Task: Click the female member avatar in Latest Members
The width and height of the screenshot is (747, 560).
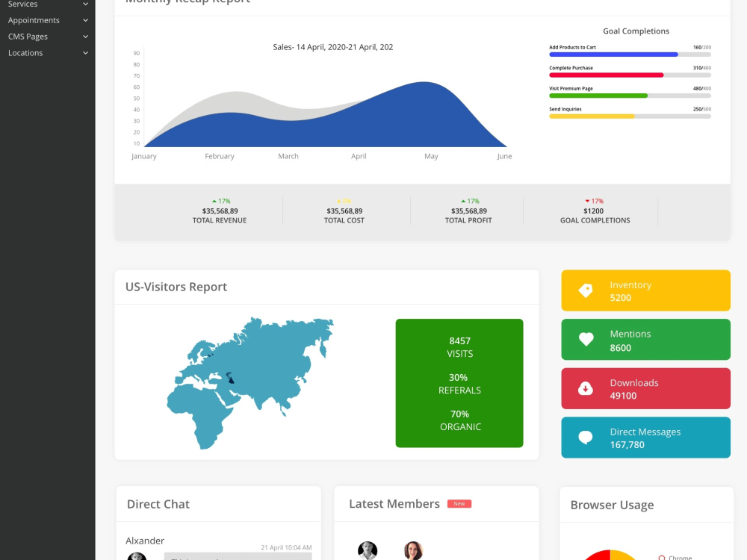Action: click(x=414, y=550)
